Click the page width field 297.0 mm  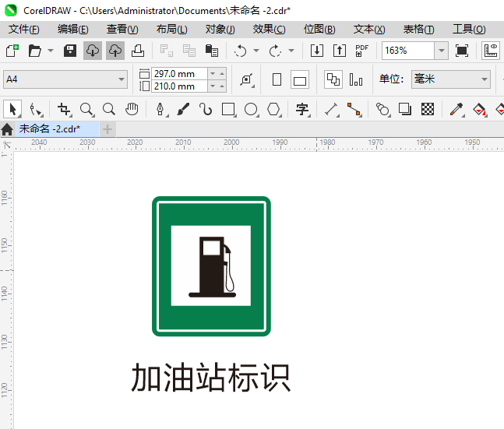coord(180,74)
